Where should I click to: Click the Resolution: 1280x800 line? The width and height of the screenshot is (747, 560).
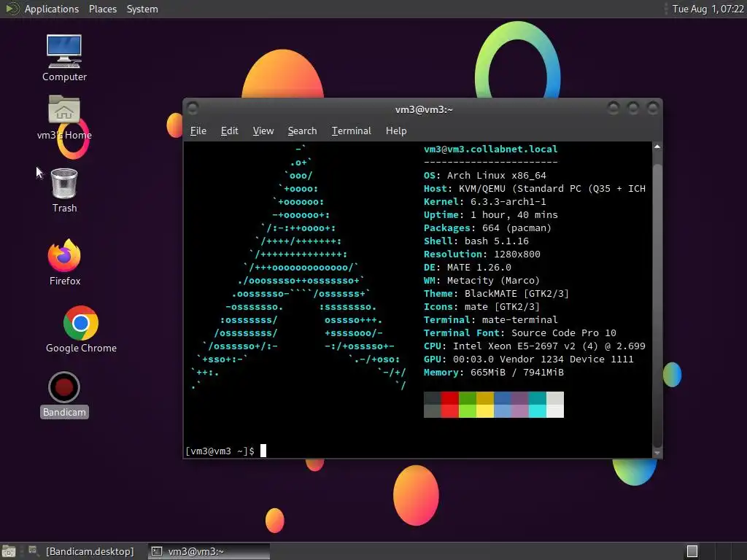point(482,254)
